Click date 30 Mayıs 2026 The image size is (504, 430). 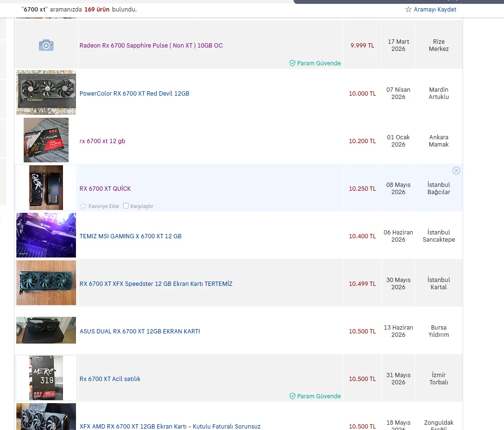point(398,283)
